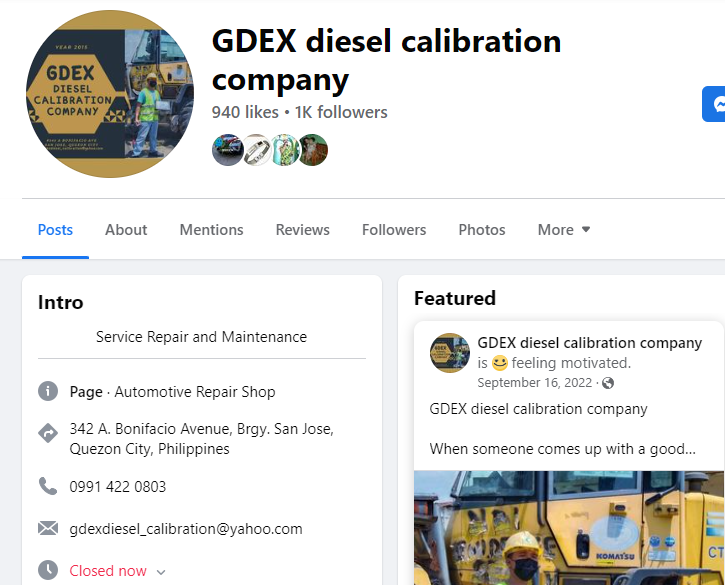
Task: Click the smiley feeling motivated emoji
Action: coord(499,363)
